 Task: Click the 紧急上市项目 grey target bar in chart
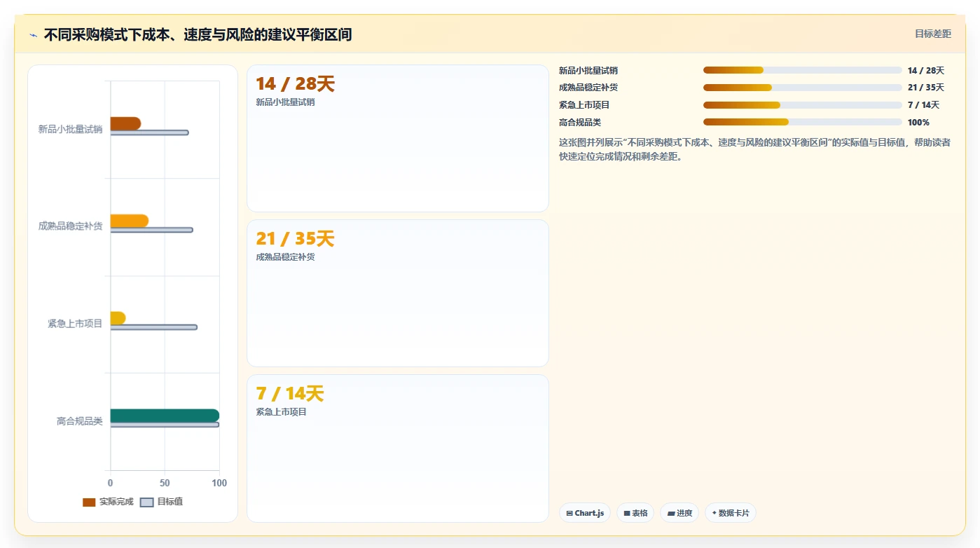153,327
